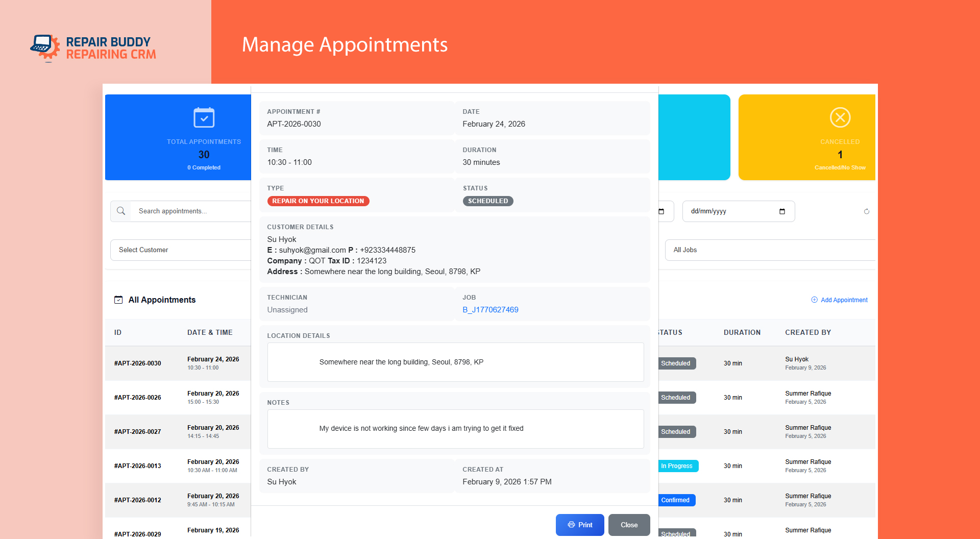Click the Cancelled circle-X icon
The width and height of the screenshot is (980, 539).
840,117
